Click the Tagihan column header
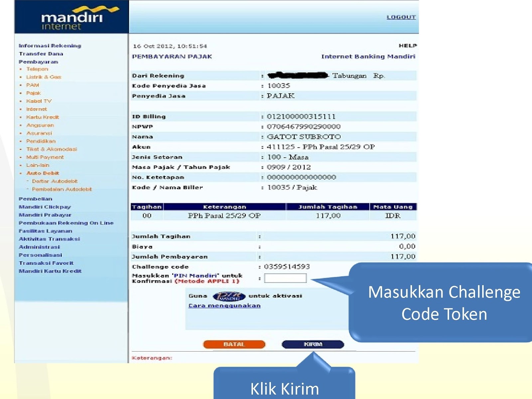Viewport: 532px width, 399px height. coord(147,207)
